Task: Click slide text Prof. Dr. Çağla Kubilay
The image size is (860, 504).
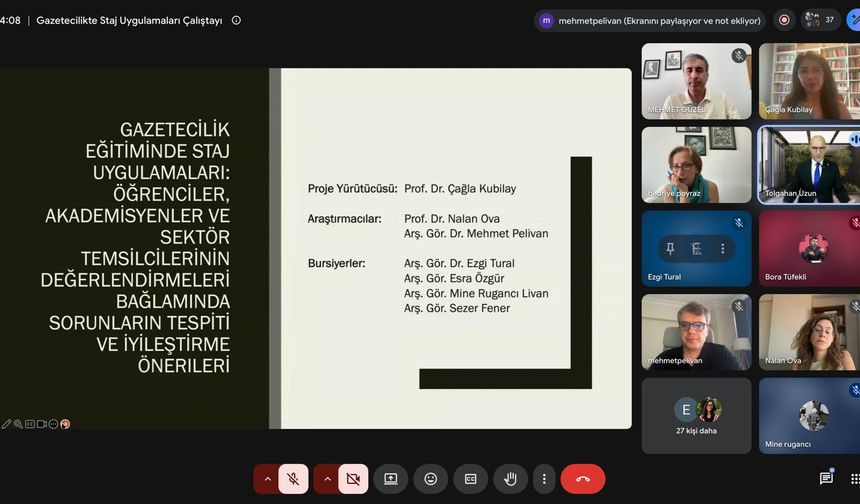Action: point(460,189)
